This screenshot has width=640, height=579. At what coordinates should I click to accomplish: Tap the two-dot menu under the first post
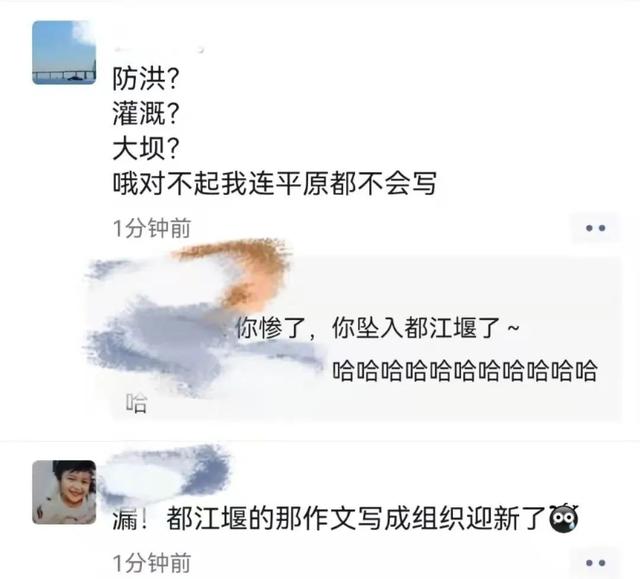coord(596,228)
